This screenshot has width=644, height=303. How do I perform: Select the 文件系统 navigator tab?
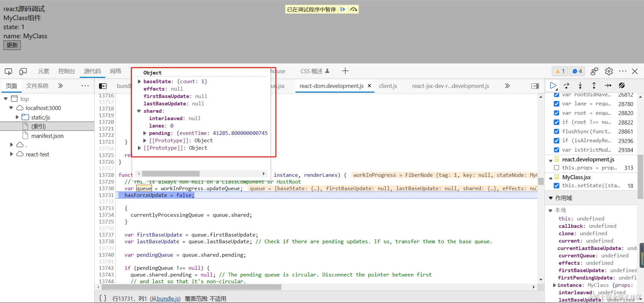click(x=37, y=86)
